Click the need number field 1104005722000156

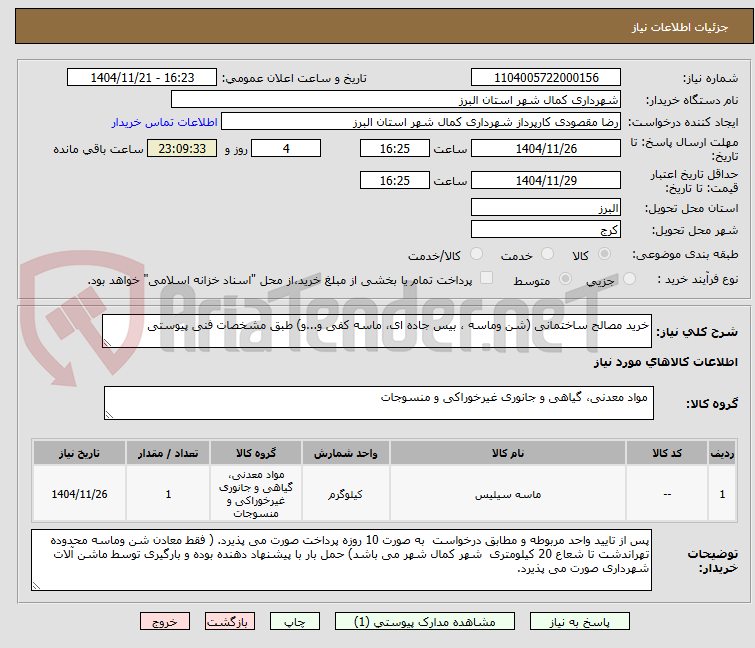click(x=546, y=78)
